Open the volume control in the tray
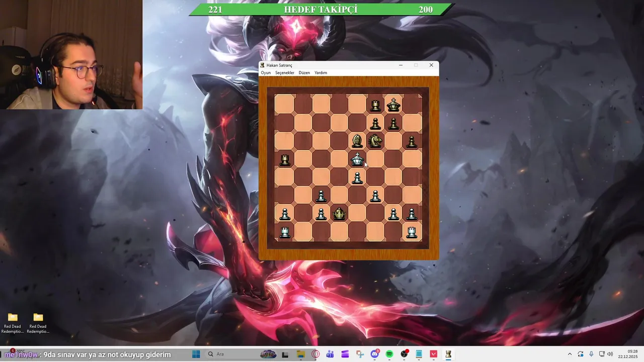Screen dimensions: 644x362 [x=610, y=354]
